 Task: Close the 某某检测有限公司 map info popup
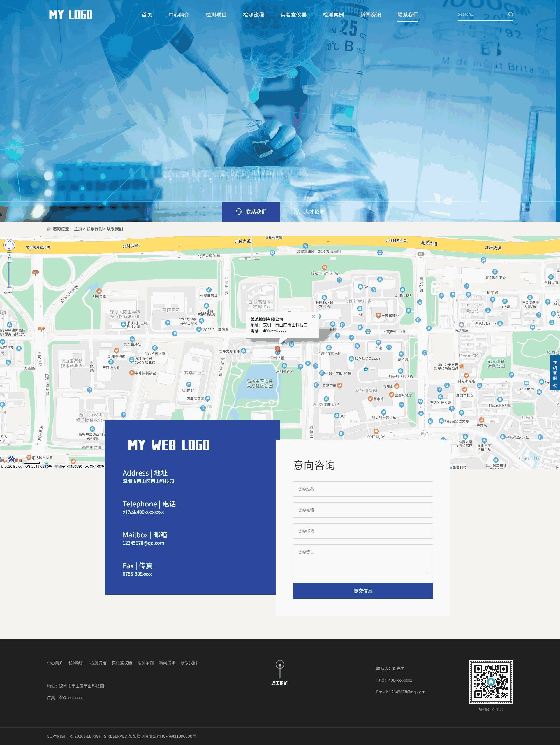tap(313, 317)
